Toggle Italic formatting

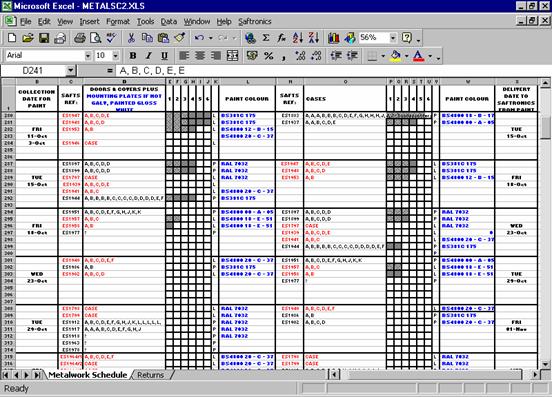(x=149, y=56)
